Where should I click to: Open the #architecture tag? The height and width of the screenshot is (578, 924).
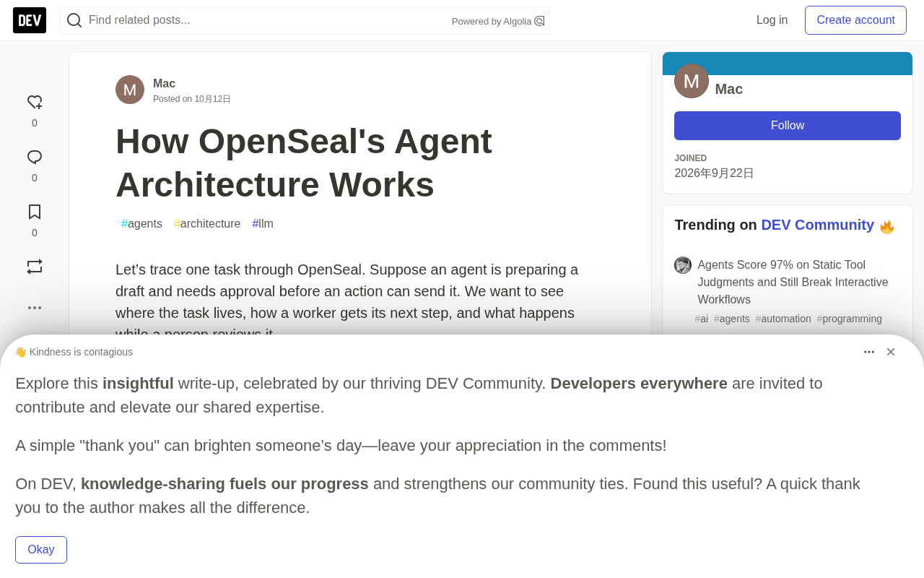(207, 224)
